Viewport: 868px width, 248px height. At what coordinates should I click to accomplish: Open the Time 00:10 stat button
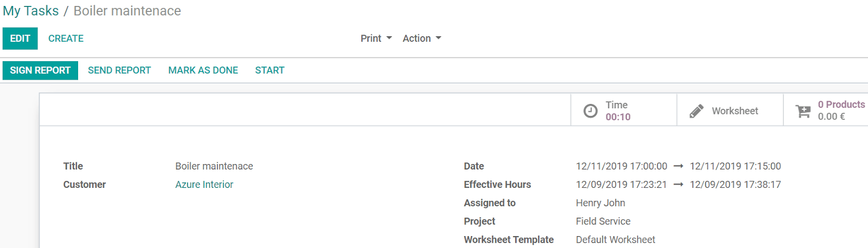tap(624, 110)
